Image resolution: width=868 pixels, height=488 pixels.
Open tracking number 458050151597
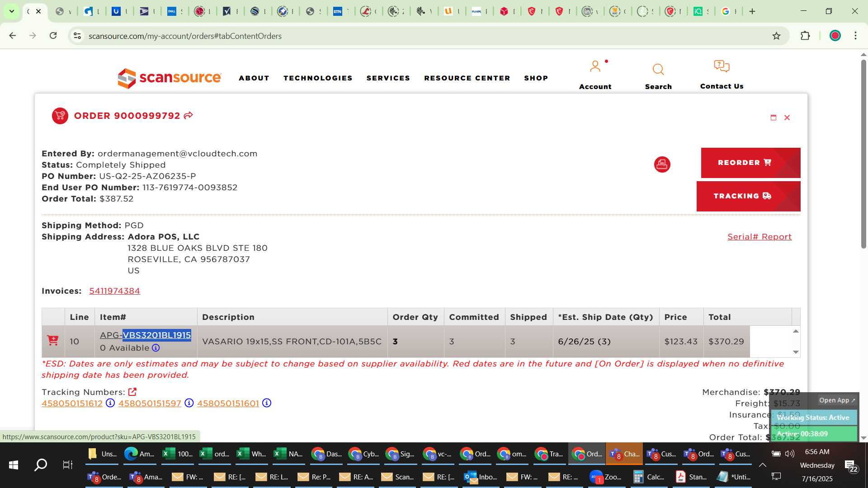click(150, 403)
